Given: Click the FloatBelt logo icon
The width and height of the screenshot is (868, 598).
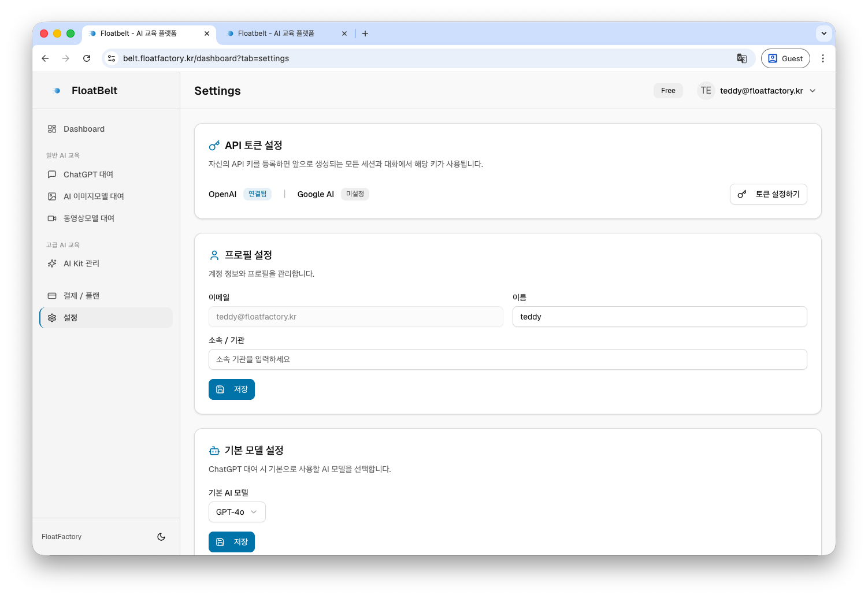Looking at the screenshot, I should coord(56,90).
